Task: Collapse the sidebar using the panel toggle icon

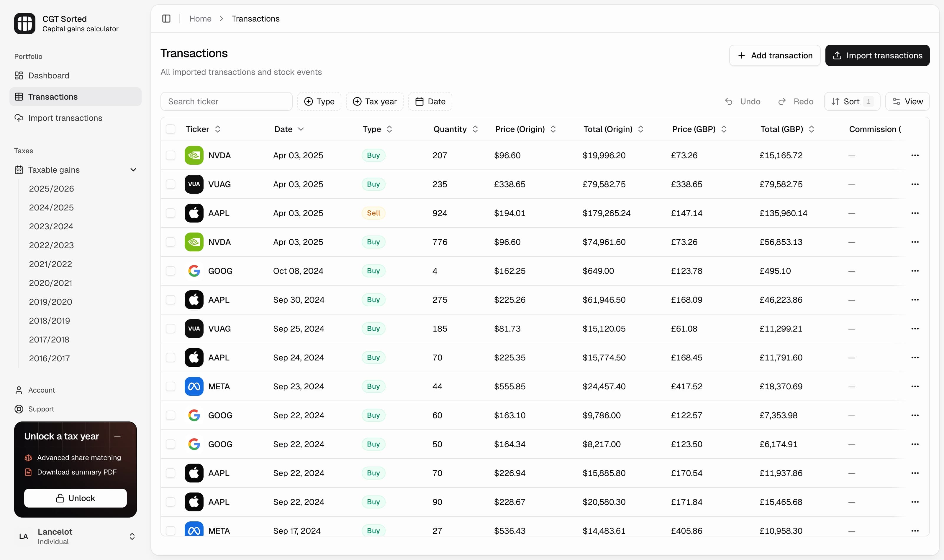Action: (x=166, y=19)
